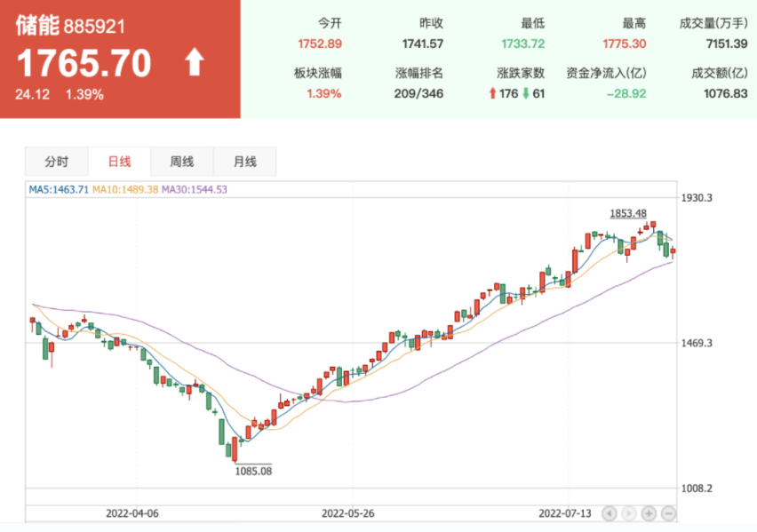Click the MA5:1463.71 legend label

click(x=58, y=189)
